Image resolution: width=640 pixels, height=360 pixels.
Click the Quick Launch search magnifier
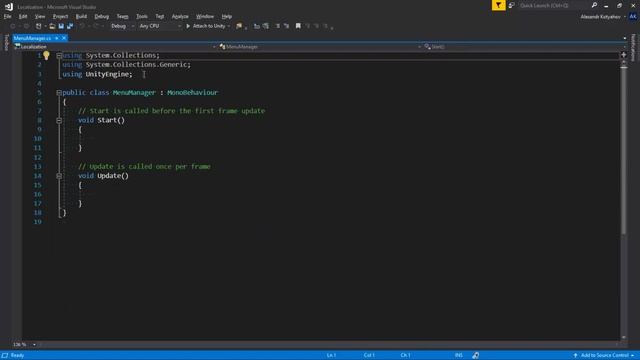tap(594, 5)
